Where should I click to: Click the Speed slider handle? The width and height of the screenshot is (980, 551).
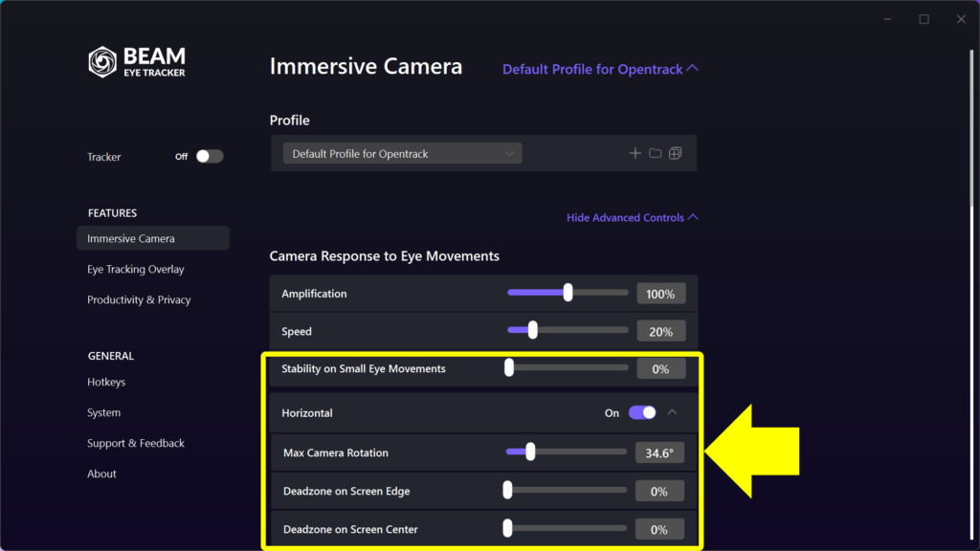coord(532,330)
